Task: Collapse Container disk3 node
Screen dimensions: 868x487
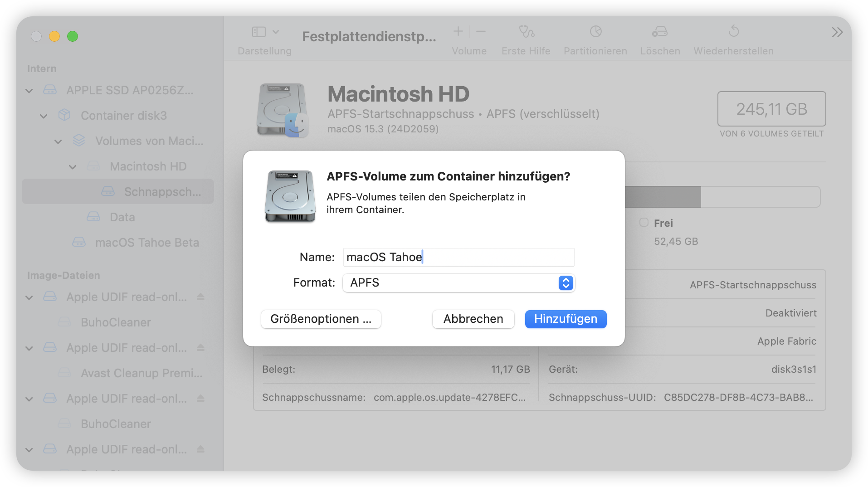Action: pos(44,116)
